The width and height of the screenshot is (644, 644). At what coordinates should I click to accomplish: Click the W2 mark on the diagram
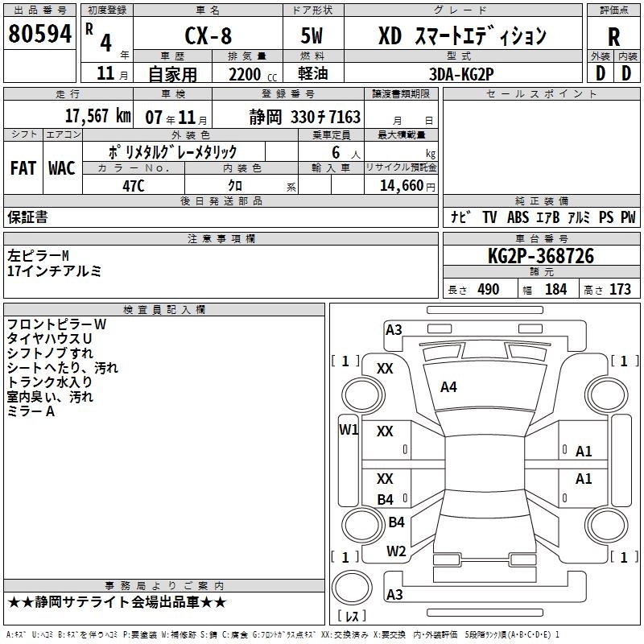(x=396, y=551)
